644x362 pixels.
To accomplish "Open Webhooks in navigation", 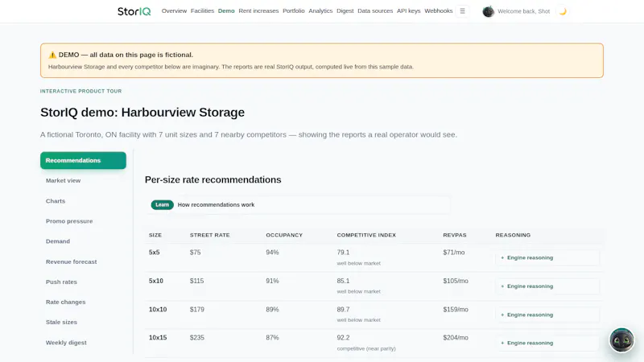I will pyautogui.click(x=438, y=11).
